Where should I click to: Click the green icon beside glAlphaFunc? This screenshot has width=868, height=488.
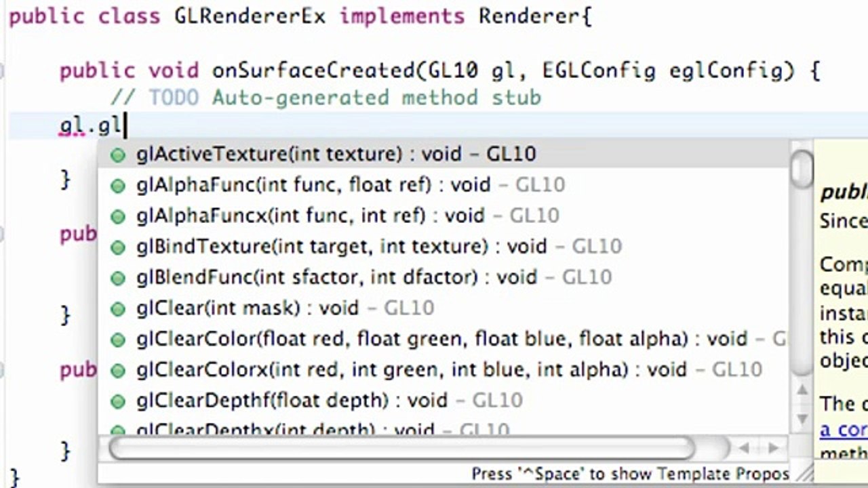tap(118, 186)
